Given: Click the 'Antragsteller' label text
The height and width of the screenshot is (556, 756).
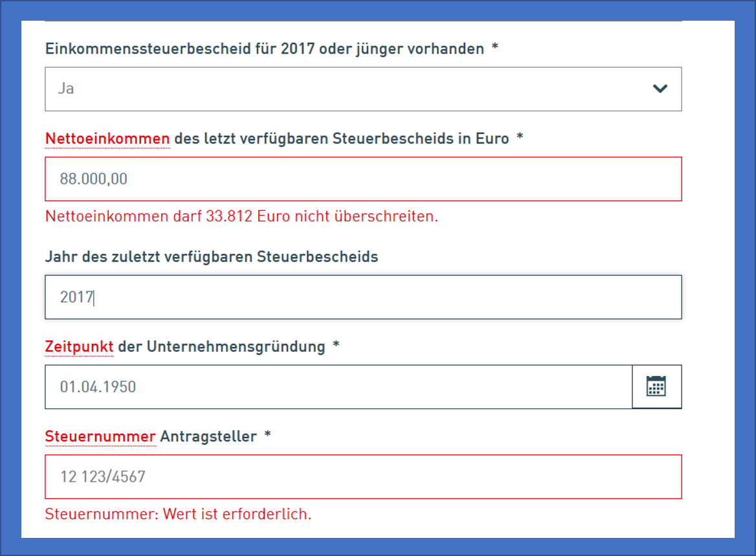Looking at the screenshot, I should (208, 437).
